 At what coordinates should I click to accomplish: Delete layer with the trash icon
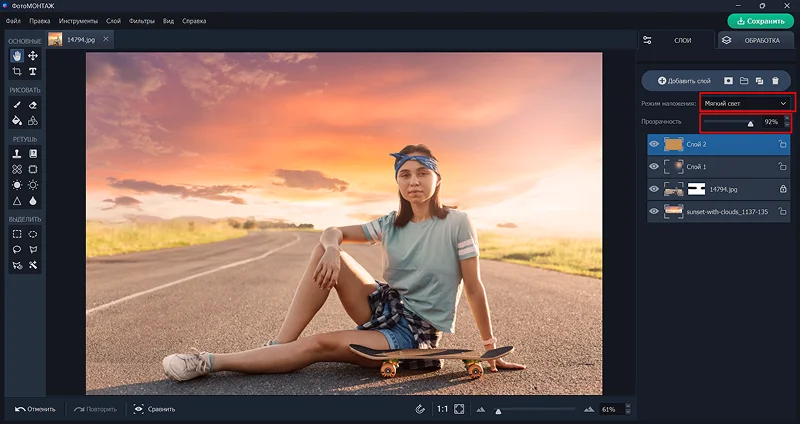click(776, 81)
